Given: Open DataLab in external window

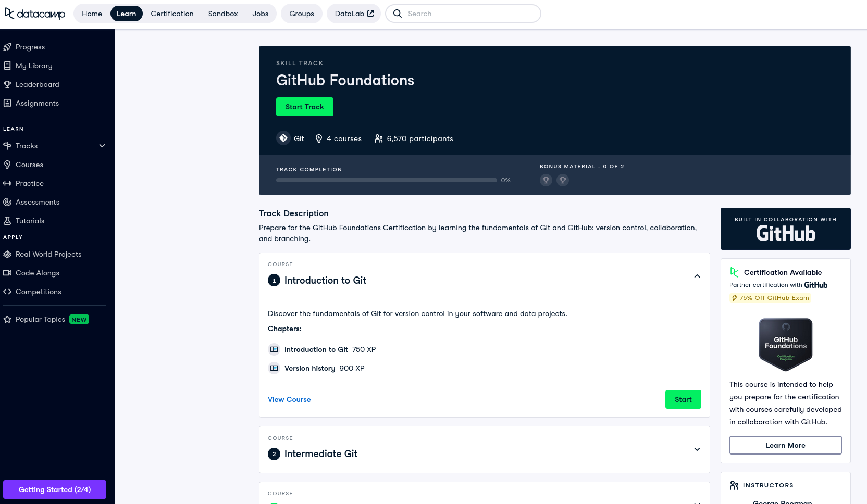Looking at the screenshot, I should (x=354, y=14).
